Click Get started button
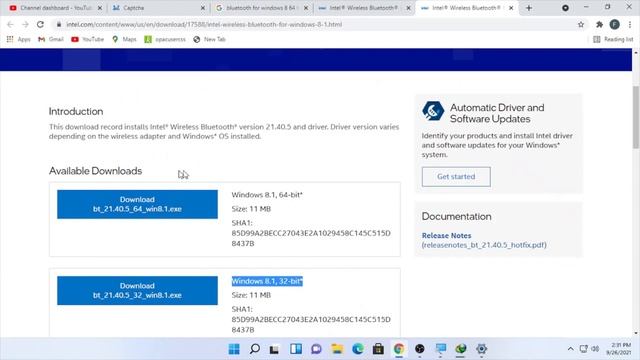This screenshot has height=360, width=640. point(456,176)
